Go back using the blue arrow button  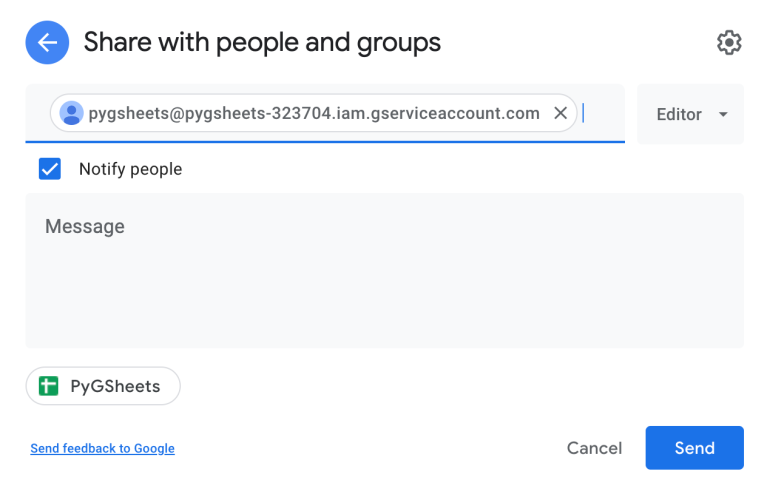coord(47,43)
